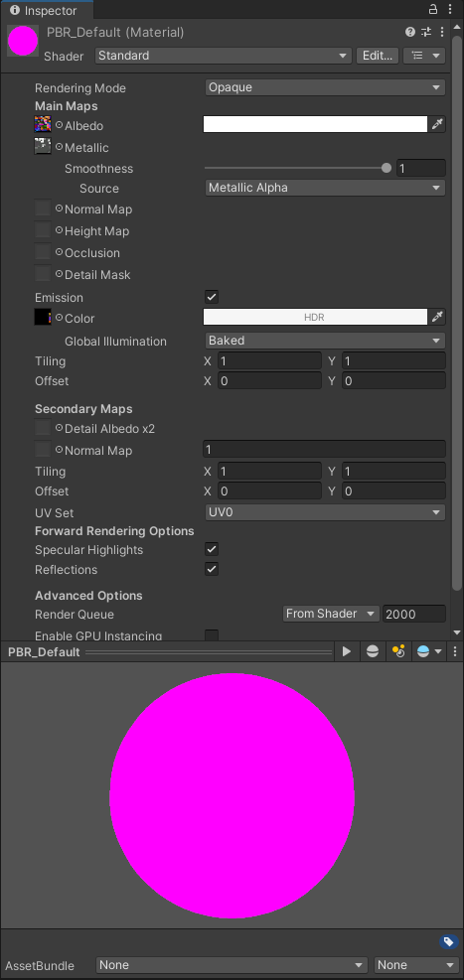Screen dimensions: 464x980
Task: Click the secondary Normal Map scale field
Action: pos(324,450)
